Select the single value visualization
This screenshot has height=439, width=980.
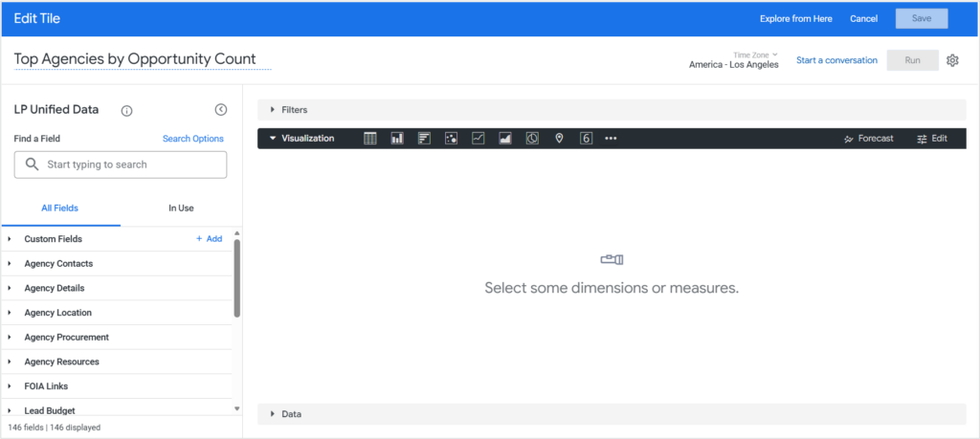point(586,139)
